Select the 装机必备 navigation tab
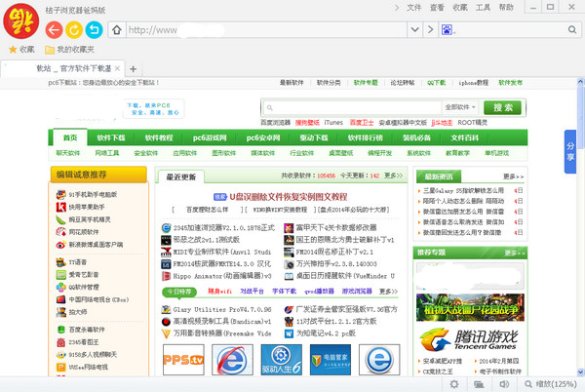The width and height of the screenshot is (585, 392). (x=416, y=137)
